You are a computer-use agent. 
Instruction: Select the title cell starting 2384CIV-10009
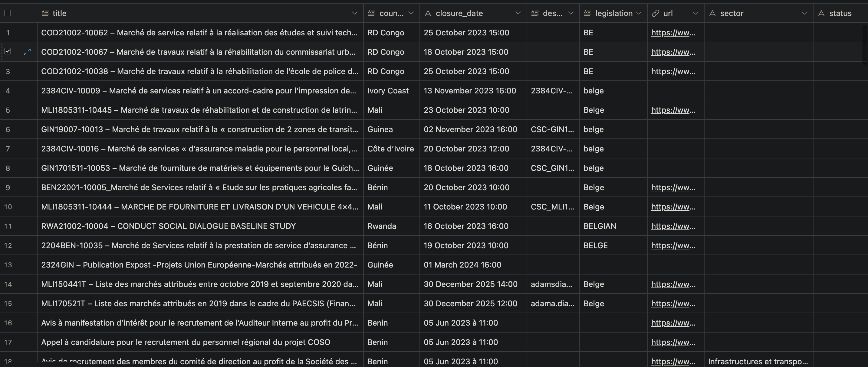pos(200,91)
